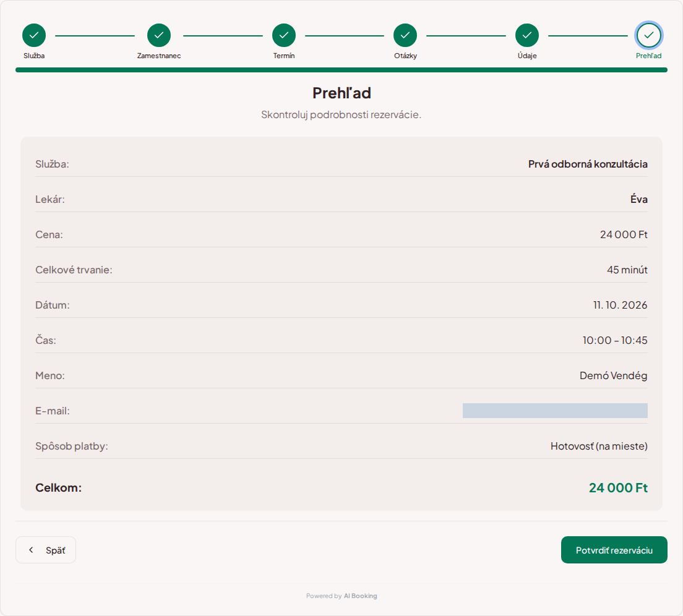Click the Hotovosť (na mieste) payment value
Screen dimensions: 683x616
coord(599,446)
